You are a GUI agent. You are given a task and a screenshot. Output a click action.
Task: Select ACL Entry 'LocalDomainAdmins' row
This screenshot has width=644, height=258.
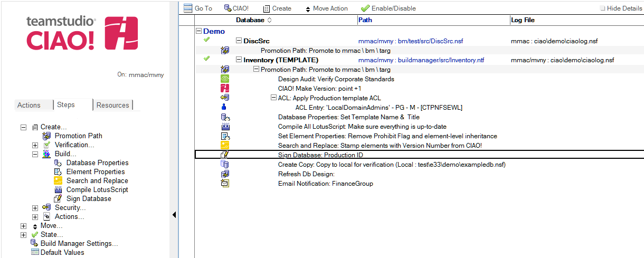point(378,108)
